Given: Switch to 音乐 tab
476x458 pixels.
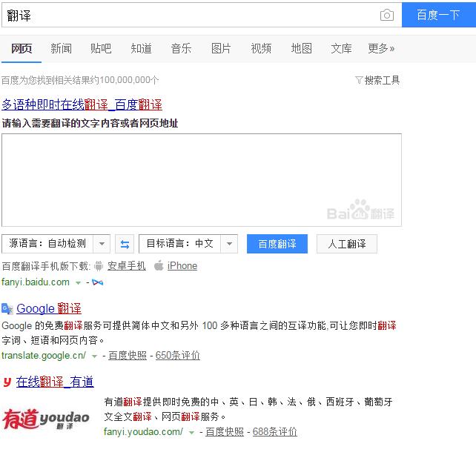Looking at the screenshot, I should coord(181,49).
